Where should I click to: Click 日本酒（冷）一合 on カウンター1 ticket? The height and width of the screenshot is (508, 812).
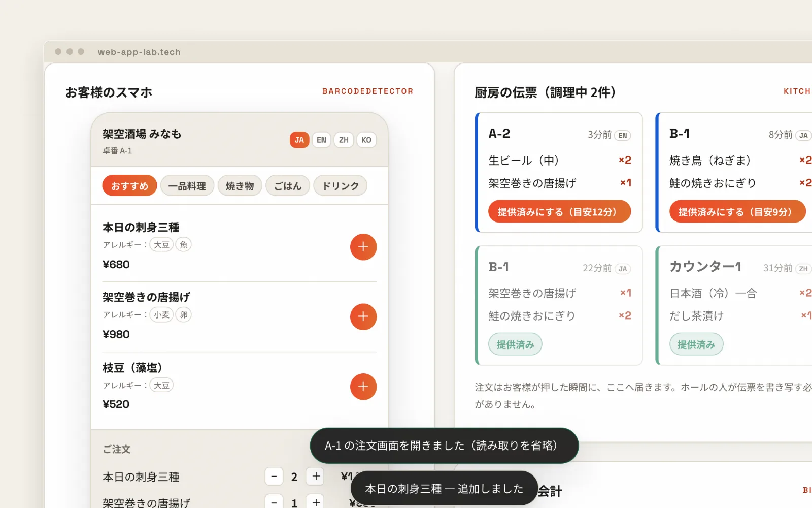point(713,293)
